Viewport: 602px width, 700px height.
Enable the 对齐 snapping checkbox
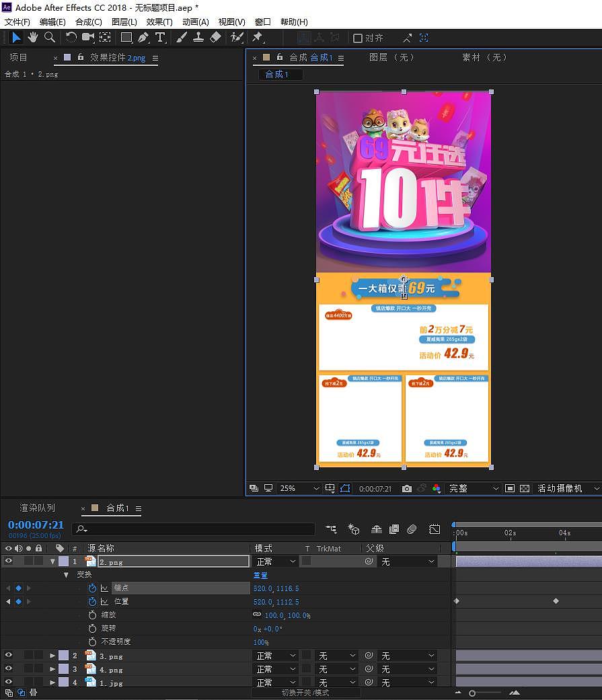(x=357, y=38)
